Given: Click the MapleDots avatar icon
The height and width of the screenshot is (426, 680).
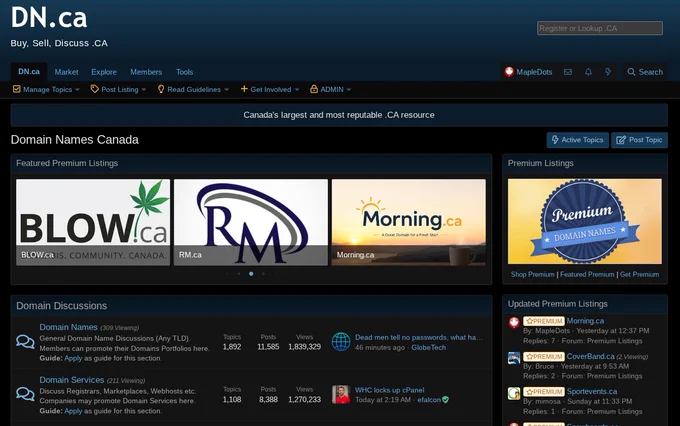Looking at the screenshot, I should (509, 72).
